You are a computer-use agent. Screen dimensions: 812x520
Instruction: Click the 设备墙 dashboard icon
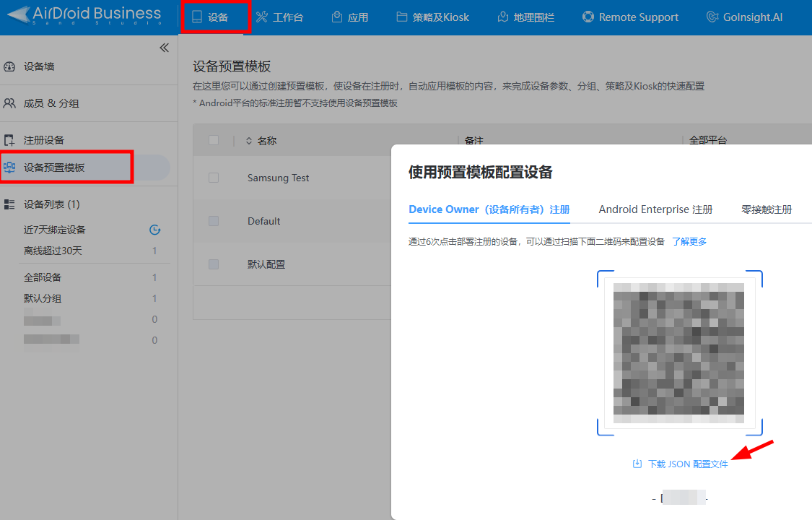click(x=9, y=66)
